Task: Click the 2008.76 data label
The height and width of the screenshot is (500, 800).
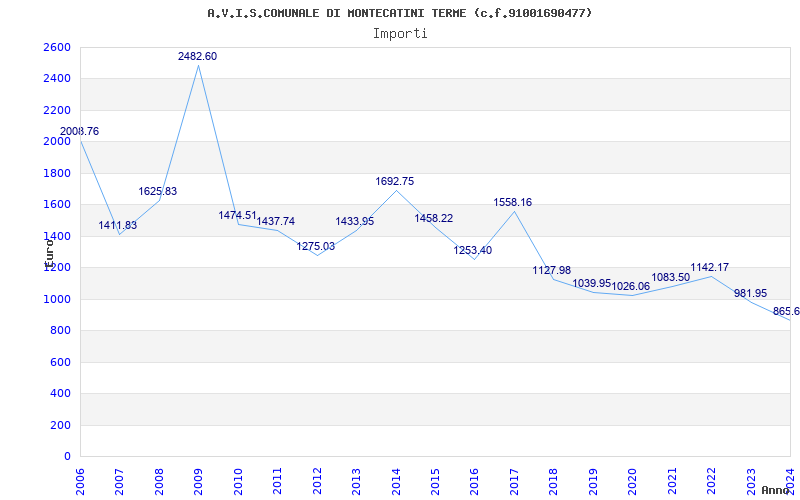Action: tap(80, 132)
